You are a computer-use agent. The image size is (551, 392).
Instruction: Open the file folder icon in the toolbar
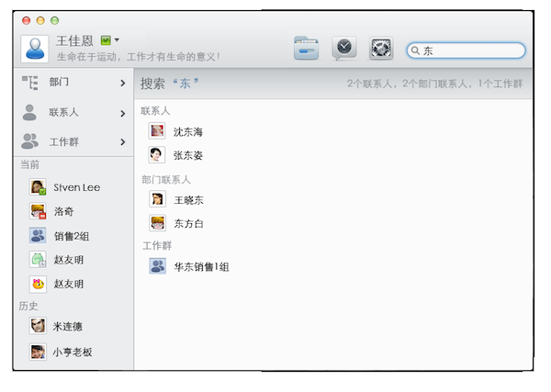click(x=307, y=49)
